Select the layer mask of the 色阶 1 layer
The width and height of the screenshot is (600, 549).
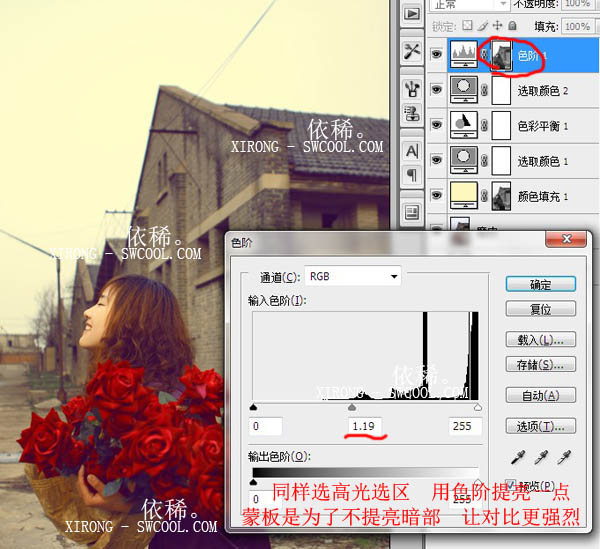coord(502,55)
